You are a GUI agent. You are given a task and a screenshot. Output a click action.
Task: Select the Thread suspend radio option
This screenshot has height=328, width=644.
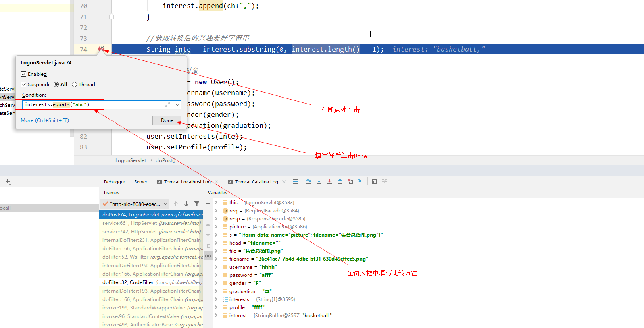pyautogui.click(x=74, y=85)
